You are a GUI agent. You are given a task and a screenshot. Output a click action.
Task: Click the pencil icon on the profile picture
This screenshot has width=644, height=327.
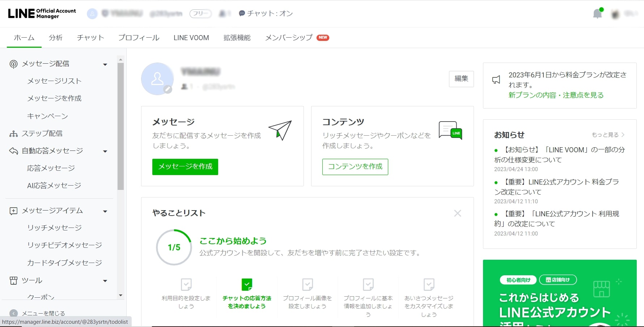coord(168,89)
